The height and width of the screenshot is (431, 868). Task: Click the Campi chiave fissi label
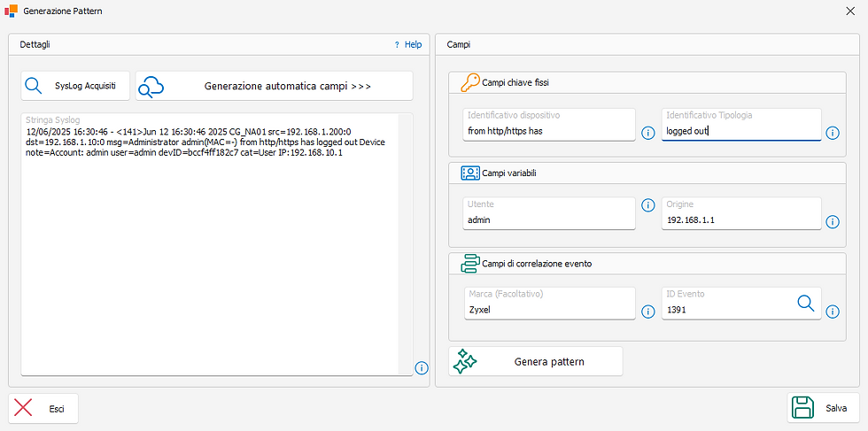515,83
